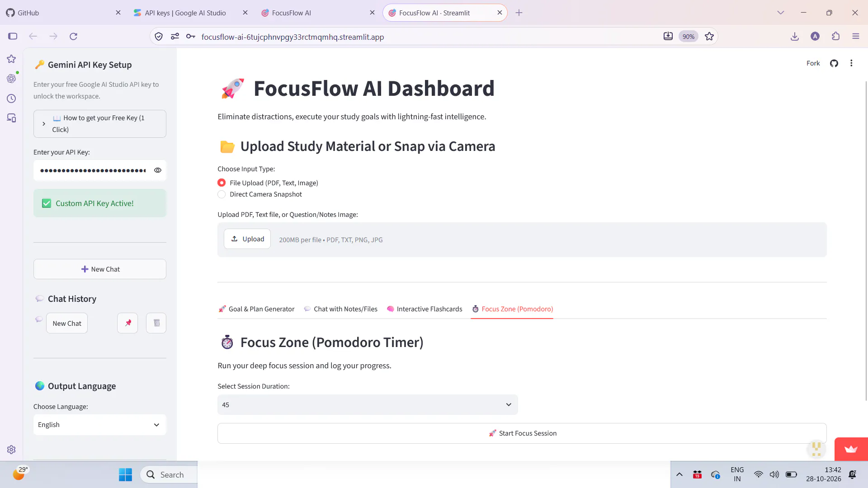Reload the current page
This screenshot has height=488, width=868.
(x=73, y=37)
